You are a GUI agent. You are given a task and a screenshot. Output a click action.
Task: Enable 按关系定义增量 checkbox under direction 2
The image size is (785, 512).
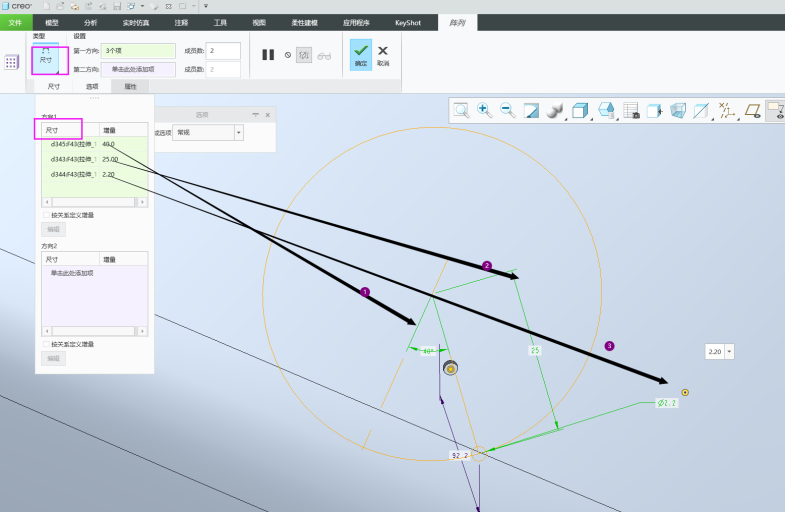(45, 344)
